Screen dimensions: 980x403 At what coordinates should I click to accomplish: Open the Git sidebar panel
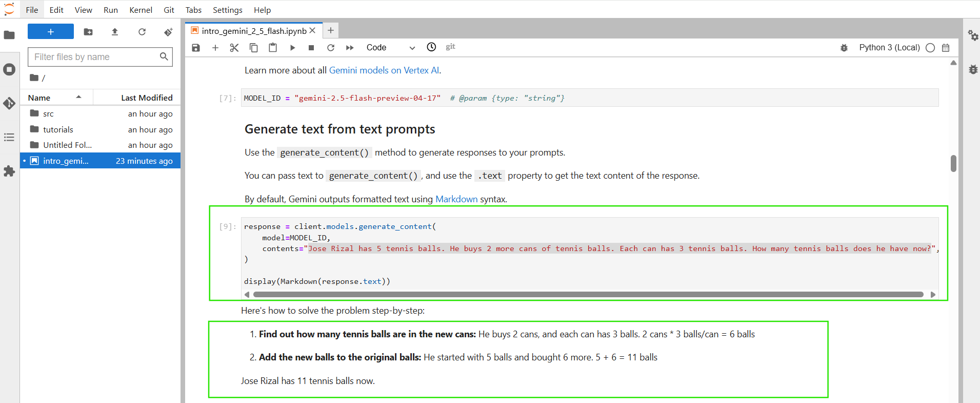pos(9,103)
